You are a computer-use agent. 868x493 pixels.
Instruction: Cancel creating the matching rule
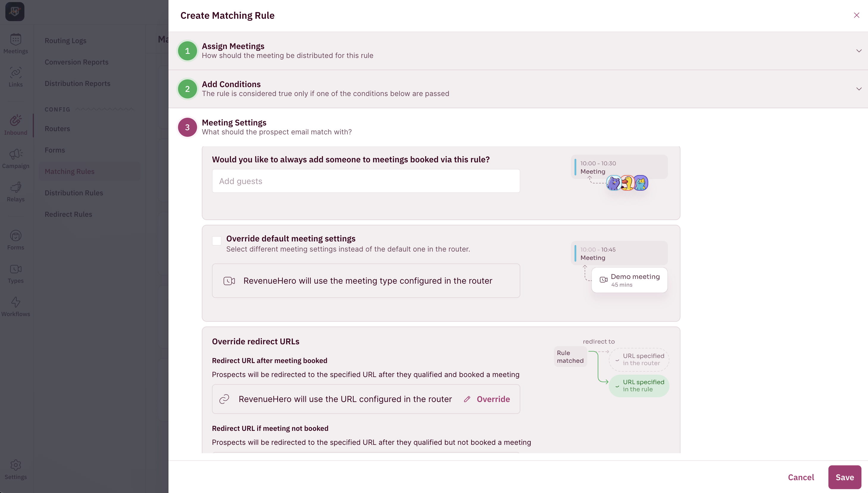801,477
